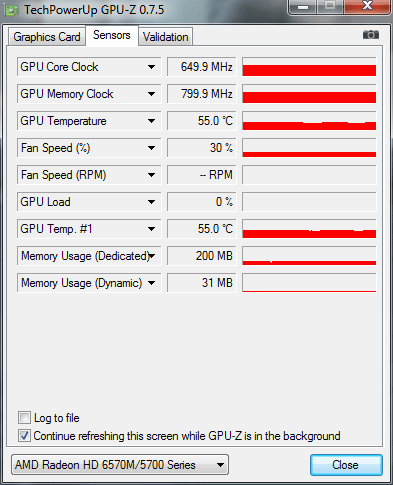Select the Sensors tab
The image size is (393, 485).
click(x=112, y=35)
